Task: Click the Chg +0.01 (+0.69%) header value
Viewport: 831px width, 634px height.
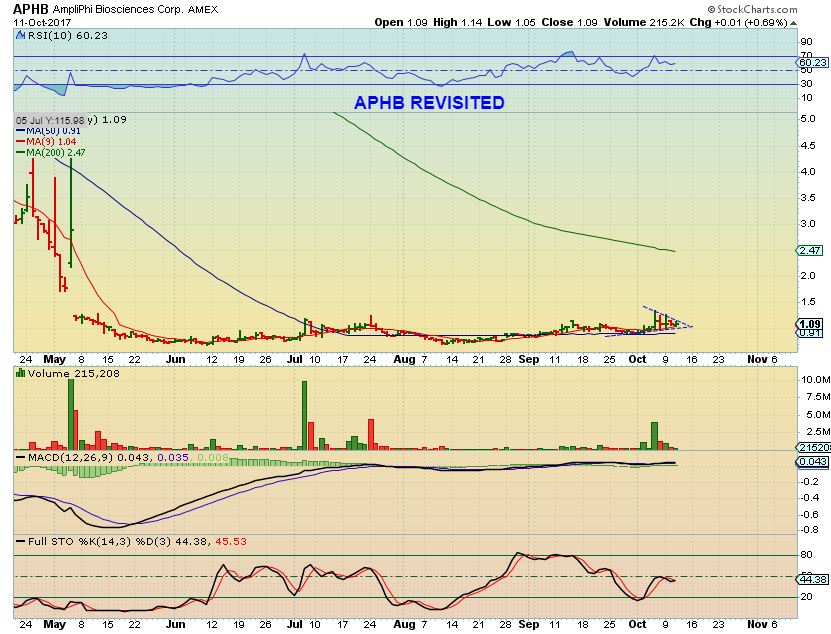Action: [738, 22]
